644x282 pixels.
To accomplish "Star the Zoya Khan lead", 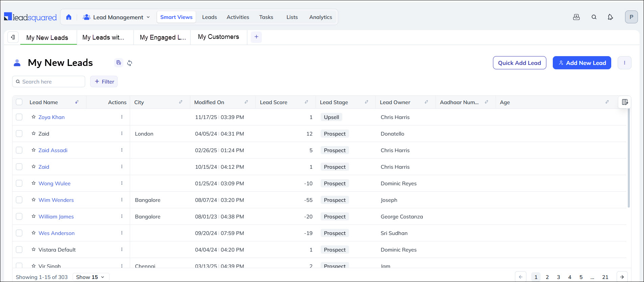I will tap(34, 117).
